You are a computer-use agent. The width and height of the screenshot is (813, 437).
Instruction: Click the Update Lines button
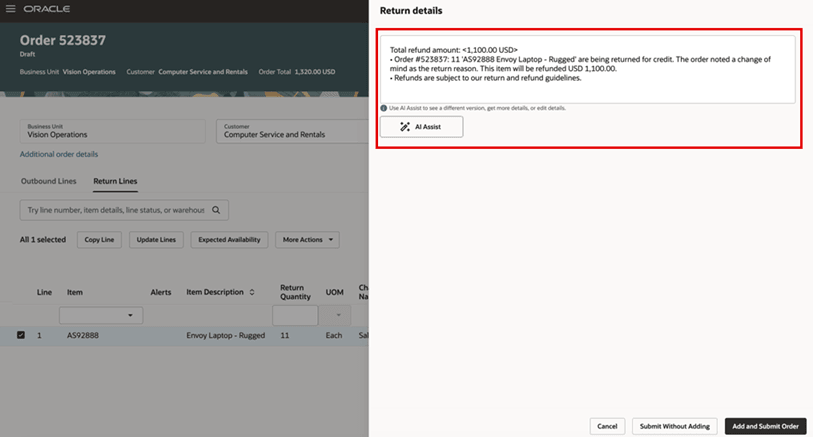[x=156, y=239]
